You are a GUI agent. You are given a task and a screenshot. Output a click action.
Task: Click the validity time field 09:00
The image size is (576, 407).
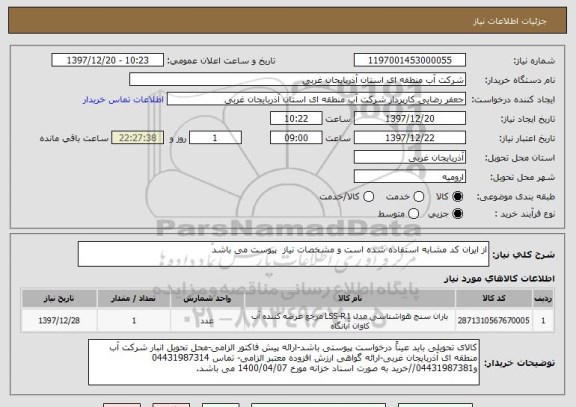pos(296,138)
